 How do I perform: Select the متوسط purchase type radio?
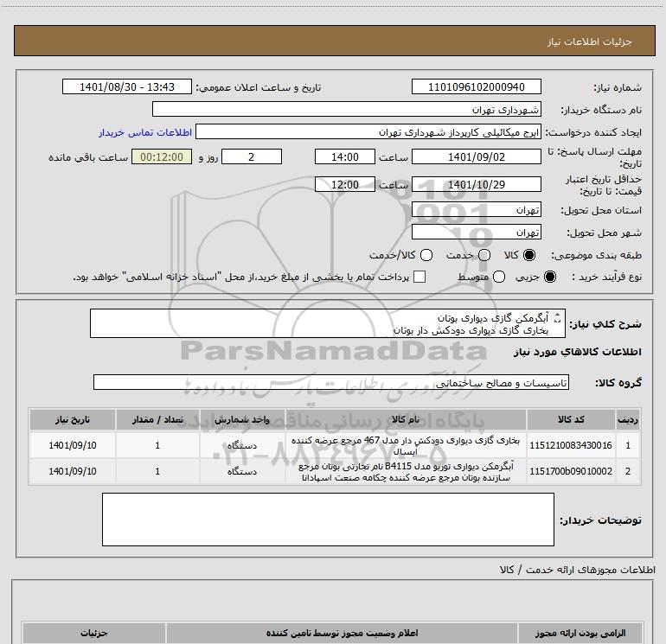[x=499, y=277]
